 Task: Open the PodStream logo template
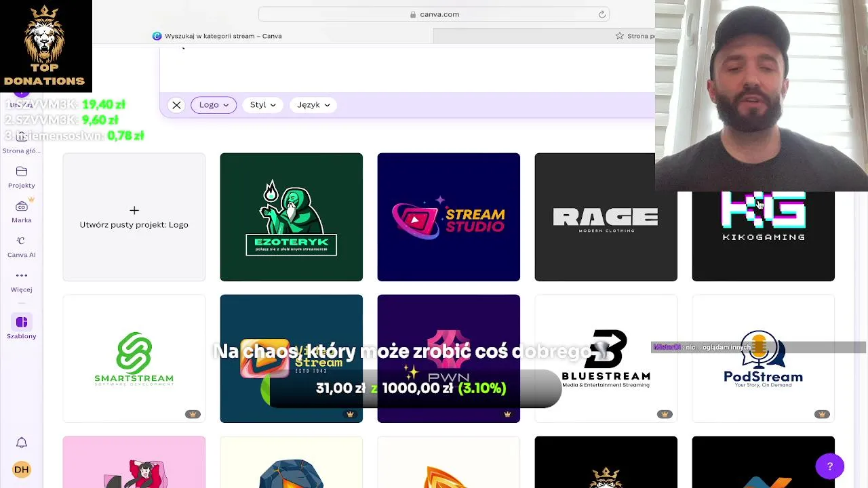pos(764,359)
